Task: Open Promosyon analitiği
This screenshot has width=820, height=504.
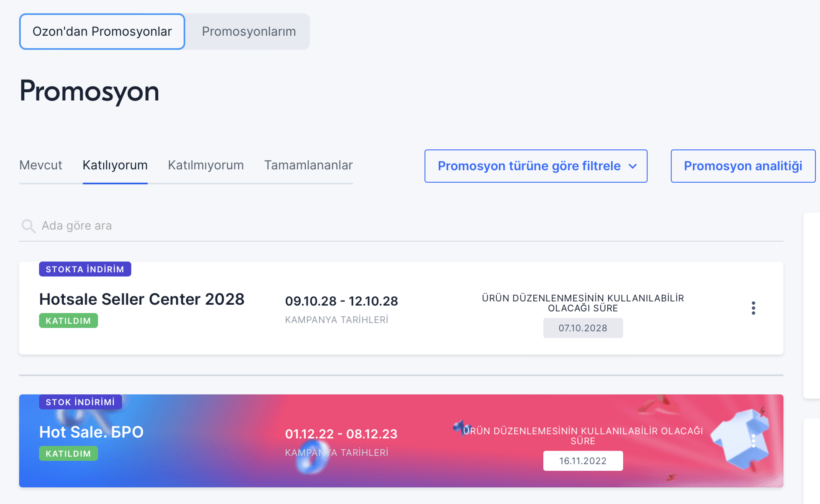Action: coord(743,166)
